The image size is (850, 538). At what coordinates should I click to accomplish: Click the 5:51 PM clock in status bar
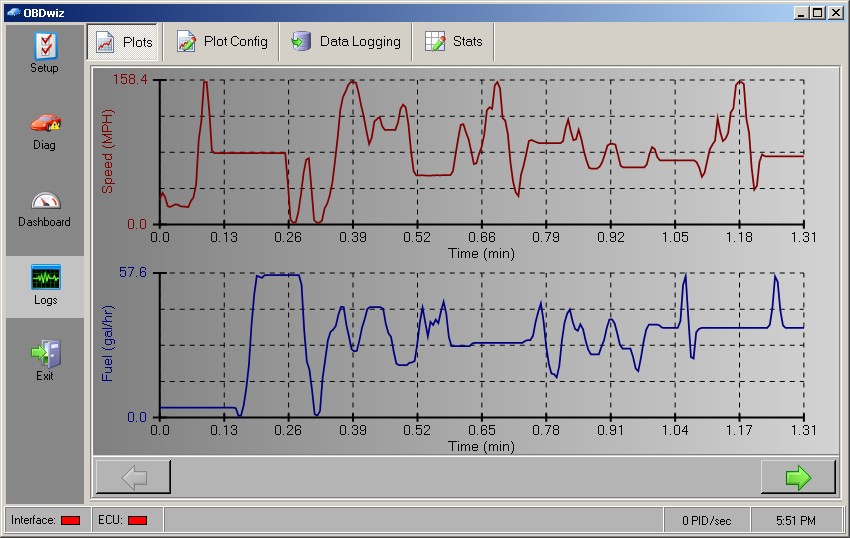[x=795, y=521]
